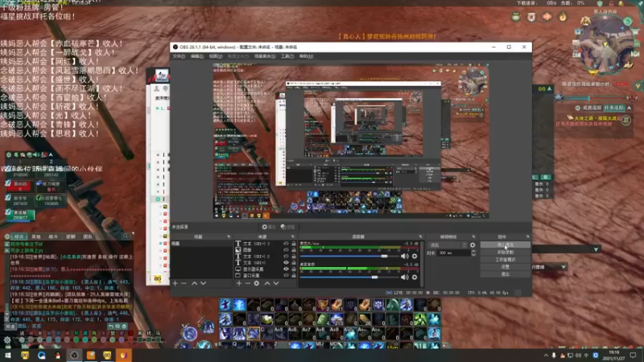The image size is (644, 362).
Task: Toggle lock on display capture source
Action: 293,269
